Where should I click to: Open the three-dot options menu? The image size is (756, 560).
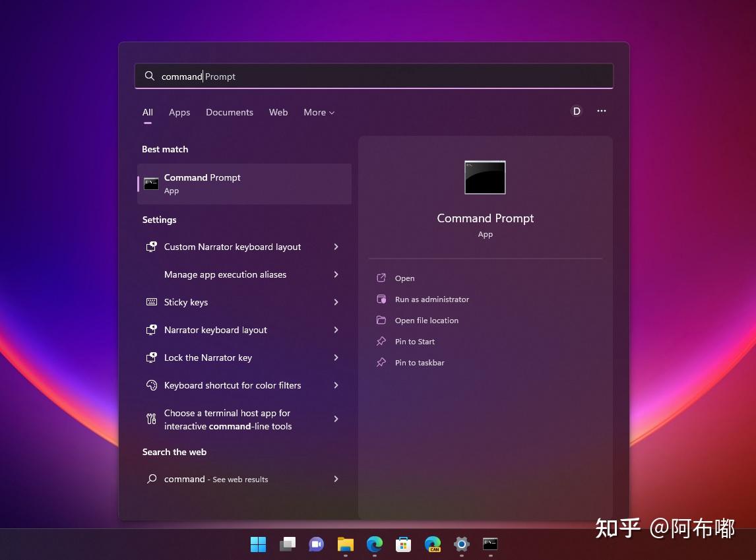coord(601,111)
